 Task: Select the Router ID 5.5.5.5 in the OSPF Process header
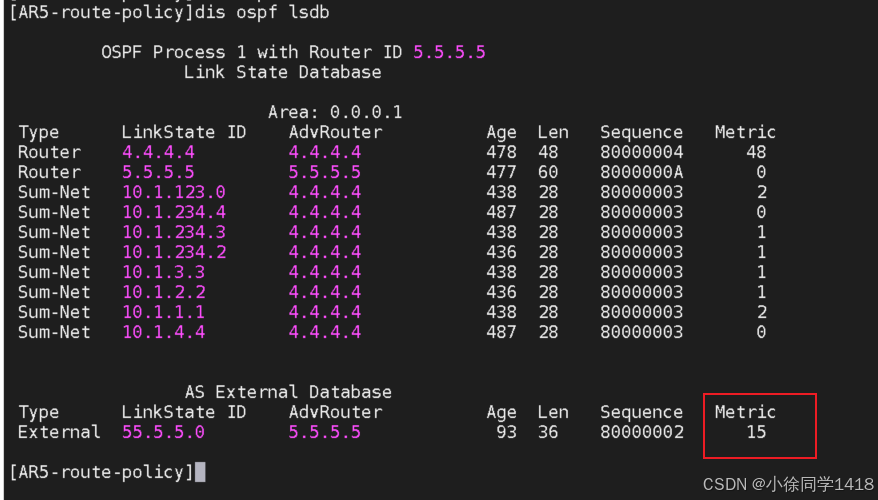tap(449, 52)
